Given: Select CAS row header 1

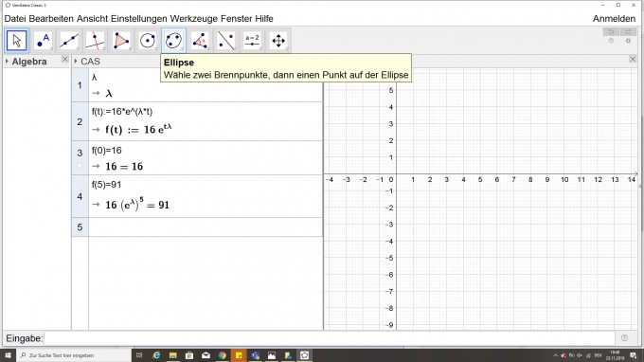Looking at the screenshot, I should coord(80,85).
